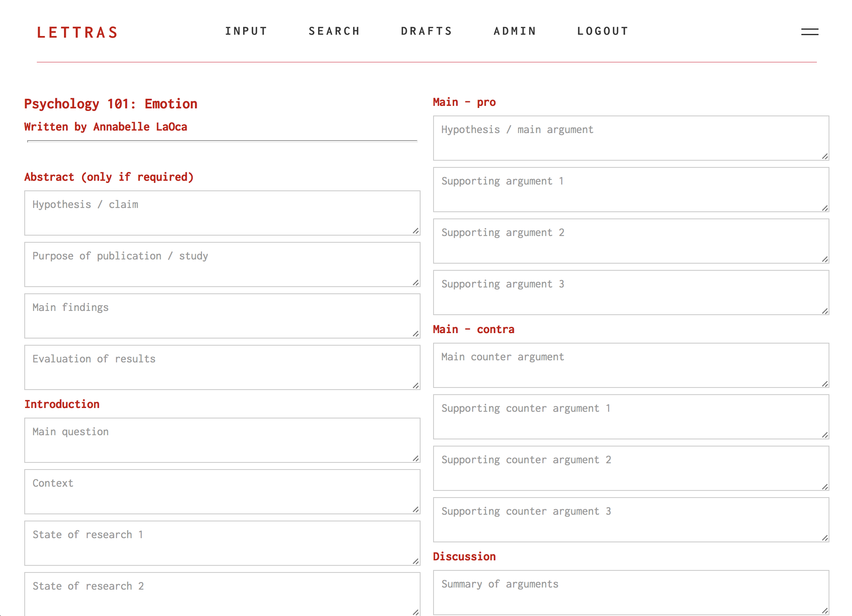This screenshot has width=852, height=616.
Task: Open the INPUT menu item
Action: click(246, 31)
